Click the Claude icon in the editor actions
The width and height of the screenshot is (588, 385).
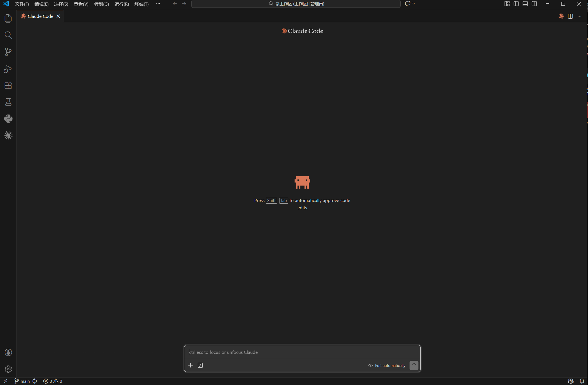(x=561, y=16)
